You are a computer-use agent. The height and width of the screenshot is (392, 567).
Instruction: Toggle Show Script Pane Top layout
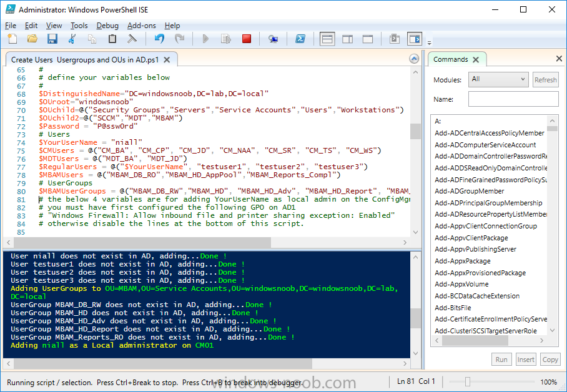coord(327,39)
